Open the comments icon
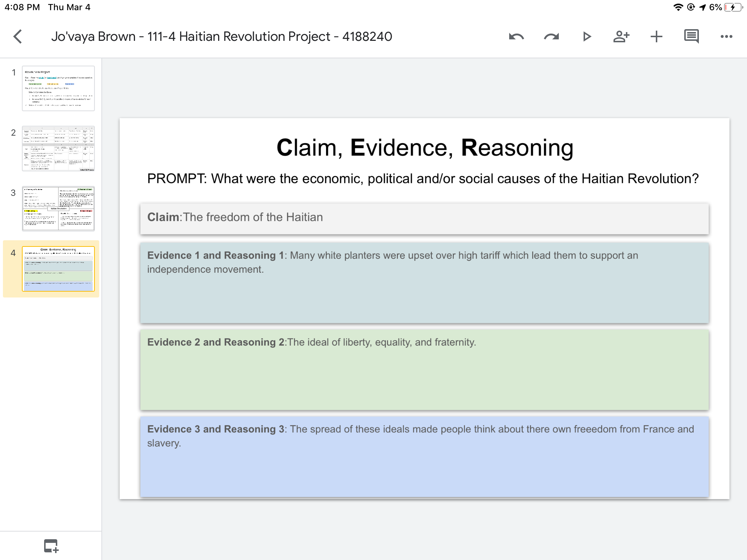Viewport: 747px width, 560px height. [x=691, y=36]
